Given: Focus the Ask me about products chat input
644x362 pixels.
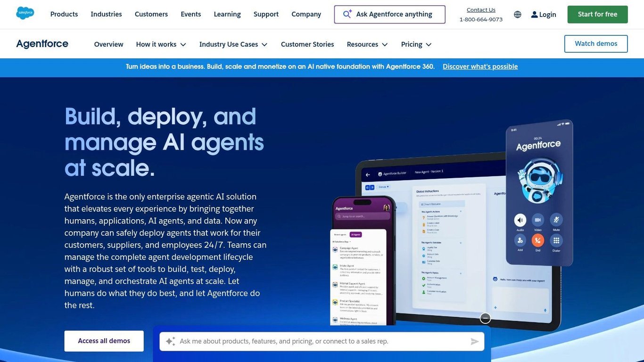Looking at the screenshot, I should click(x=322, y=342).
